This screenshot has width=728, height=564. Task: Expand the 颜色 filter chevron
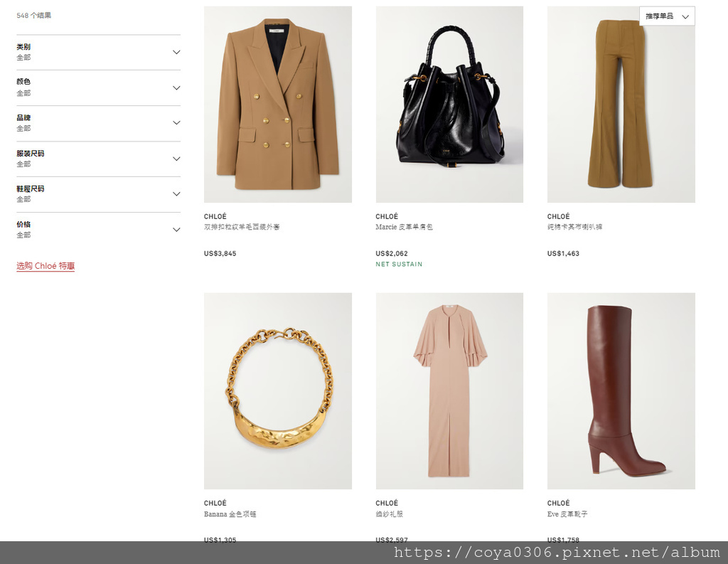click(x=176, y=87)
